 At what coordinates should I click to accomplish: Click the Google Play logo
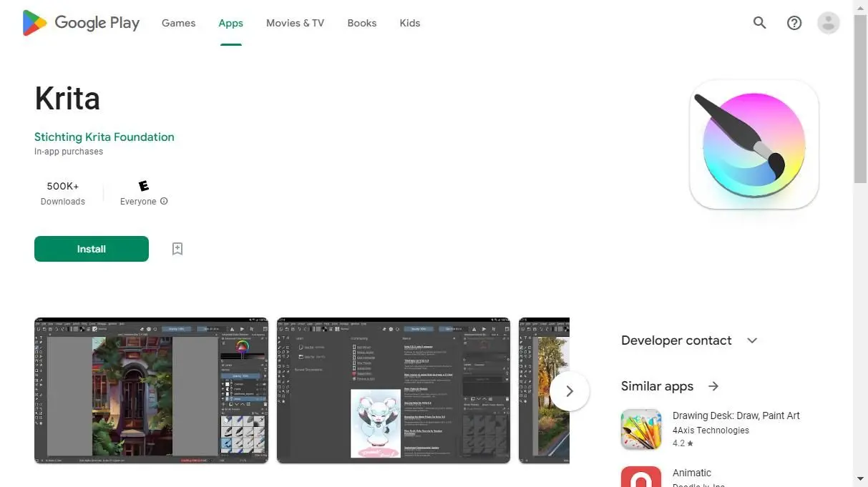[80, 22]
